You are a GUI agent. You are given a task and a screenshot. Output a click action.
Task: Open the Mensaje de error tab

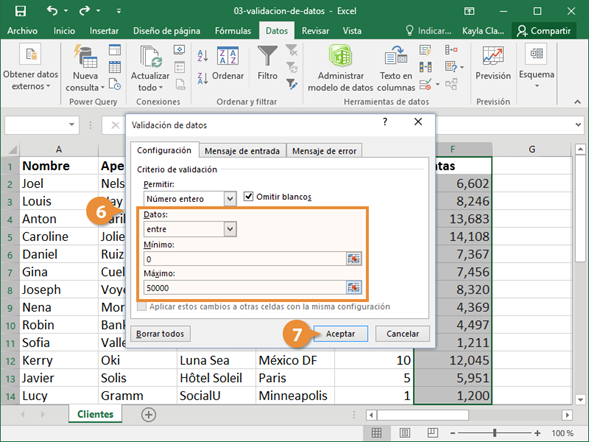[x=324, y=151]
